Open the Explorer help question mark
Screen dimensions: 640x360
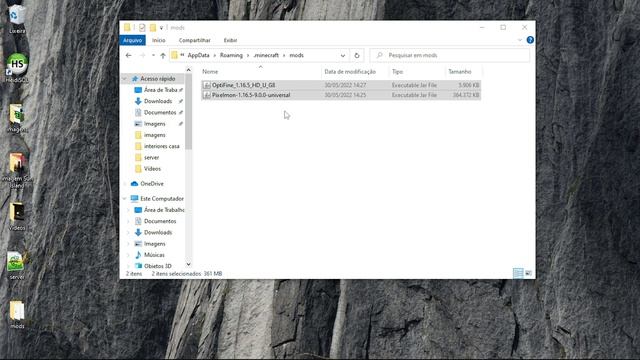530,40
